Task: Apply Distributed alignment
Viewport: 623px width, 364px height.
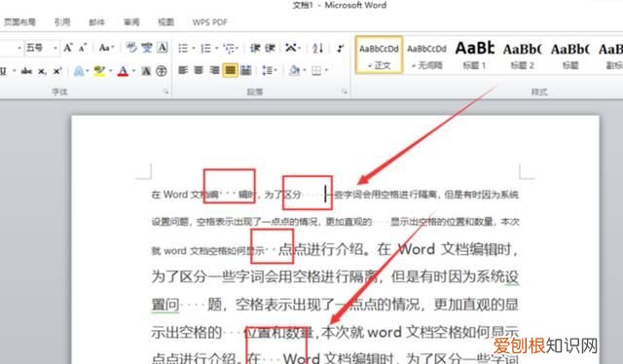Action: 246,70
